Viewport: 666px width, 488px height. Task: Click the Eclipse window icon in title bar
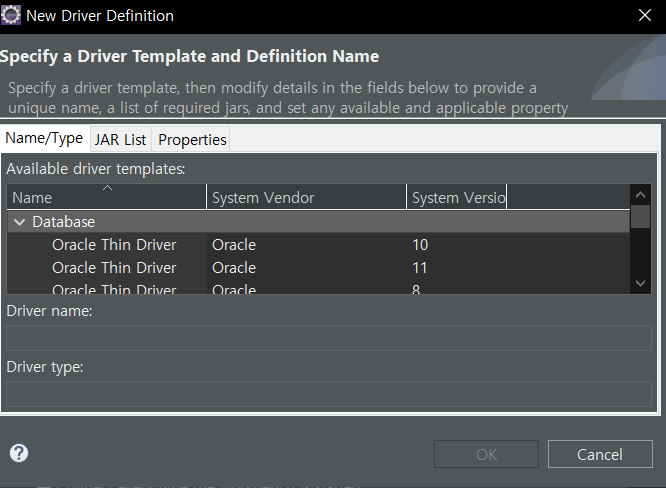[x=11, y=15]
